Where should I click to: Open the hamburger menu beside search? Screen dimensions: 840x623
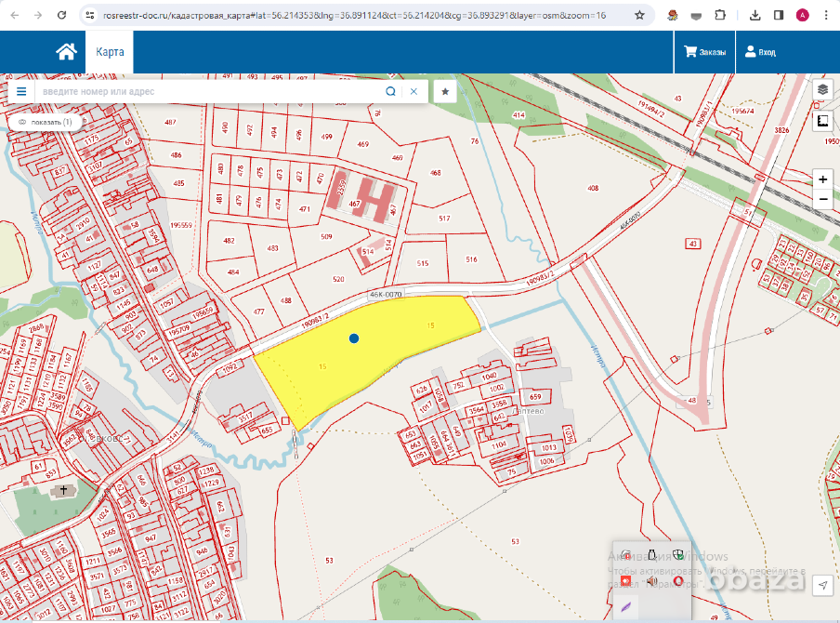pyautogui.click(x=21, y=91)
